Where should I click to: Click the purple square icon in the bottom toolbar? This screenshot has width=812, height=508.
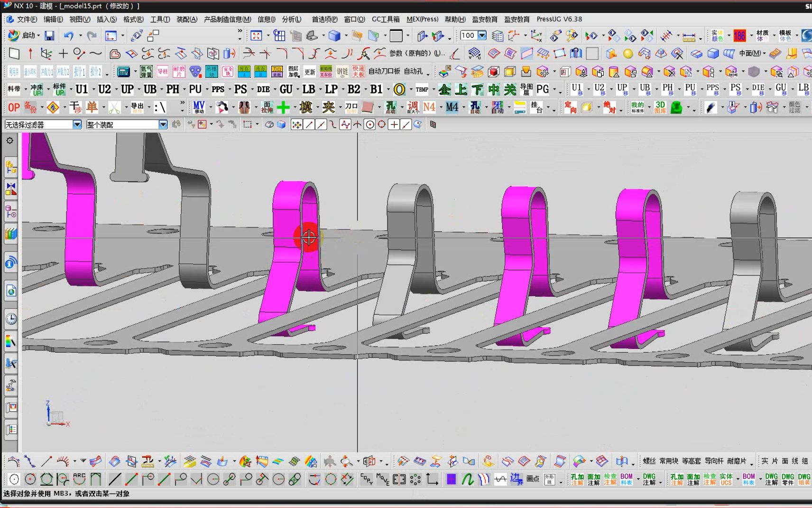point(451,480)
